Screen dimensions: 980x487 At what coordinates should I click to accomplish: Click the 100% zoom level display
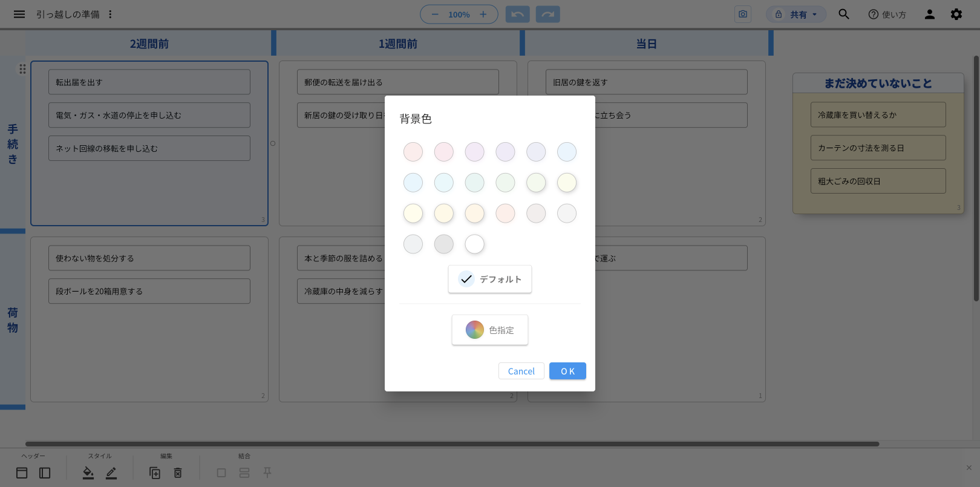(x=459, y=15)
